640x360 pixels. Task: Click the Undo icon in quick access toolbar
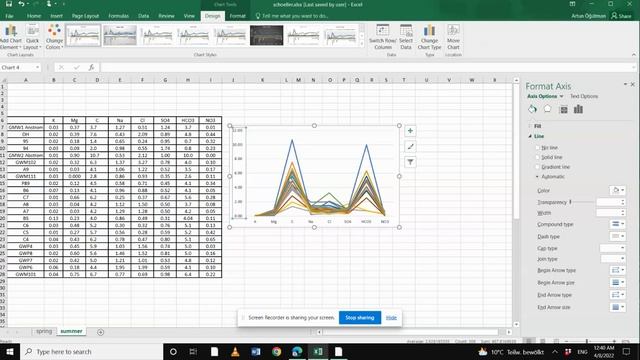21,4
